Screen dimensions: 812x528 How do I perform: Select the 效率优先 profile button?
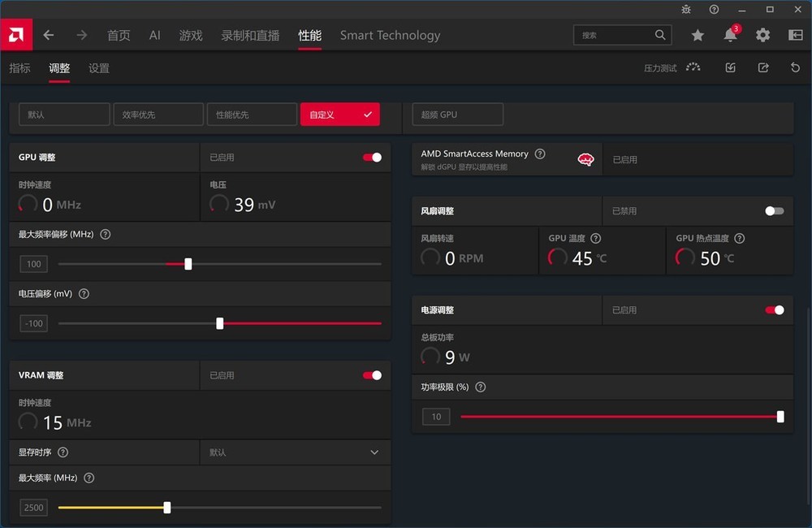pyautogui.click(x=158, y=115)
